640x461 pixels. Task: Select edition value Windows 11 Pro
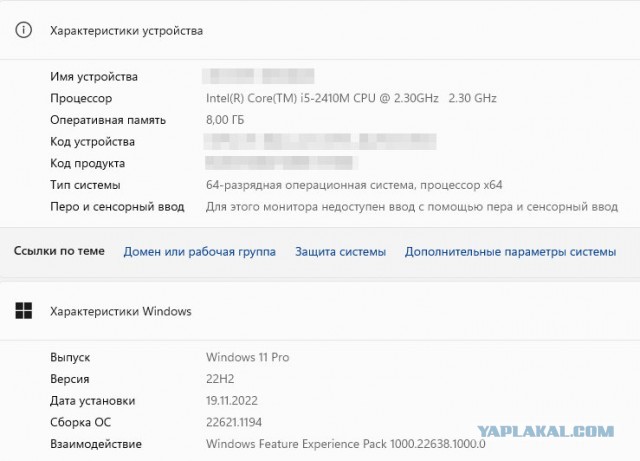tap(248, 357)
